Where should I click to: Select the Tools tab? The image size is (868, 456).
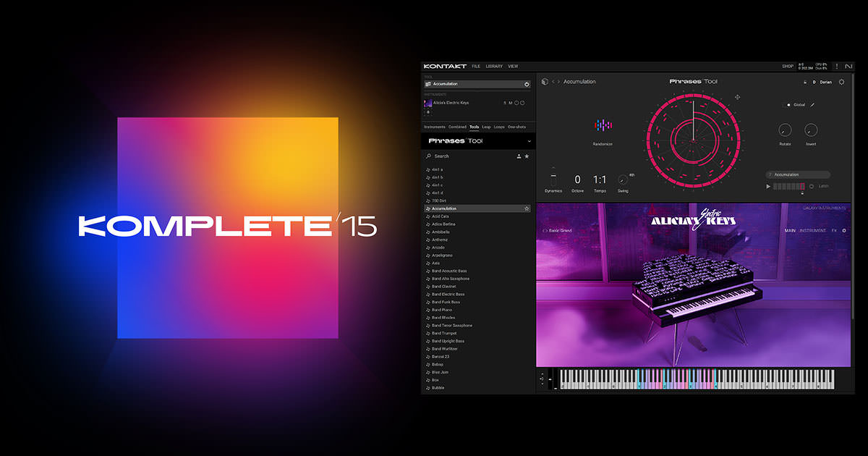click(474, 127)
